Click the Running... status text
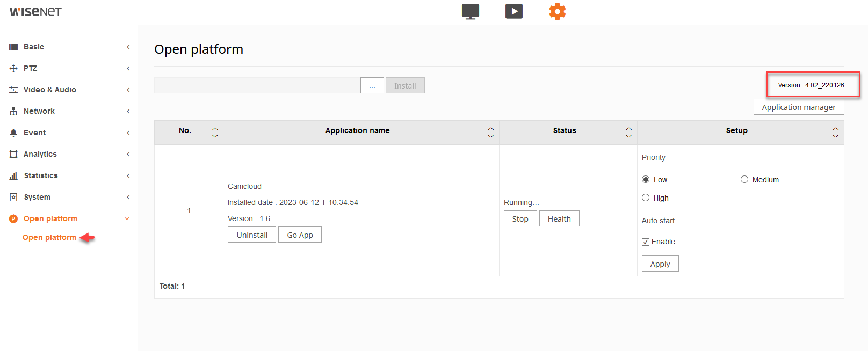868x351 pixels. (521, 202)
